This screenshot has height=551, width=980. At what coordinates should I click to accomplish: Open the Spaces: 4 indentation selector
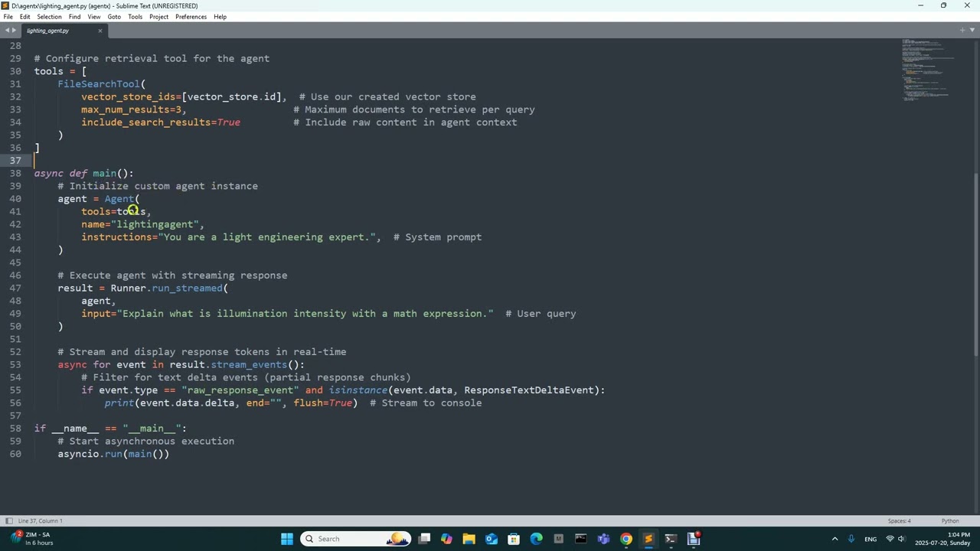pyautogui.click(x=899, y=521)
